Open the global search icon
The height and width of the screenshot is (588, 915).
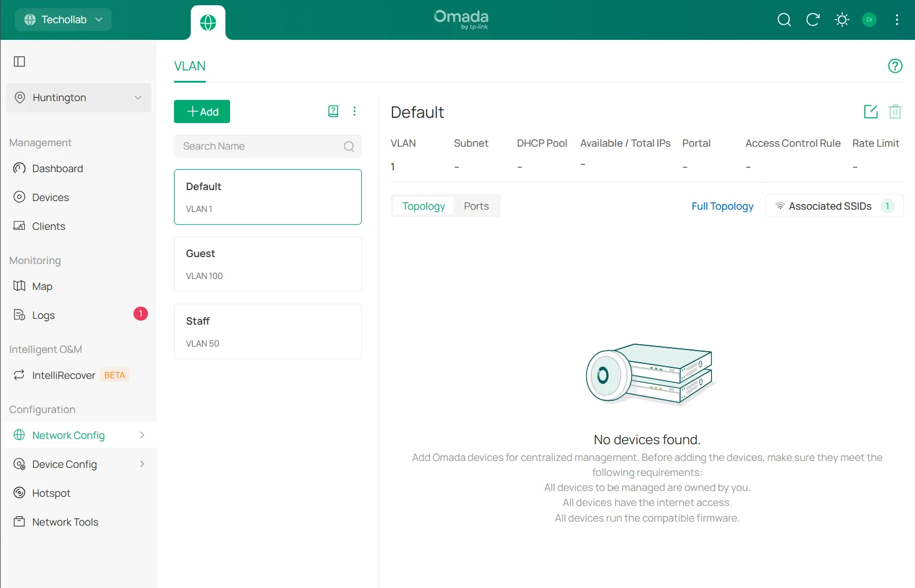pos(784,20)
